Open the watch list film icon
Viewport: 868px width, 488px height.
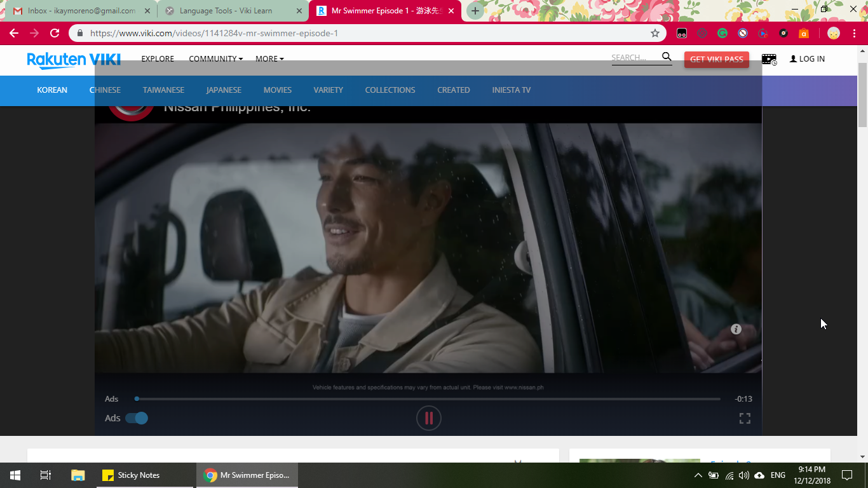pos(769,59)
